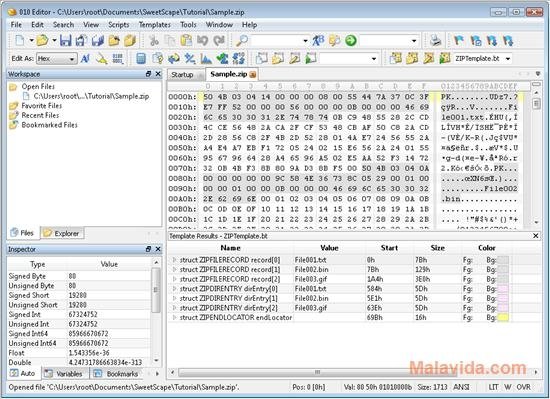Open the ZIPTemplate.bt template dropdown
This screenshot has width=550, height=399.
(x=508, y=59)
